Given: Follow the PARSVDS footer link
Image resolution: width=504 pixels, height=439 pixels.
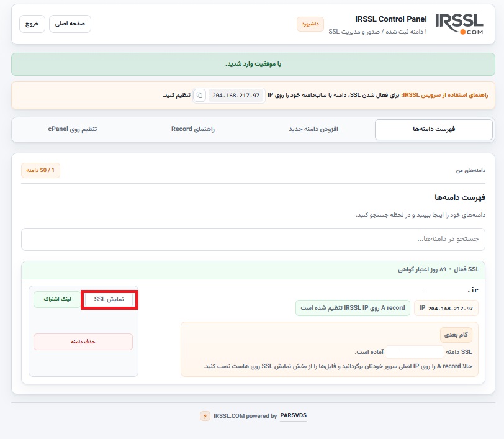Looking at the screenshot, I should [x=293, y=415].
